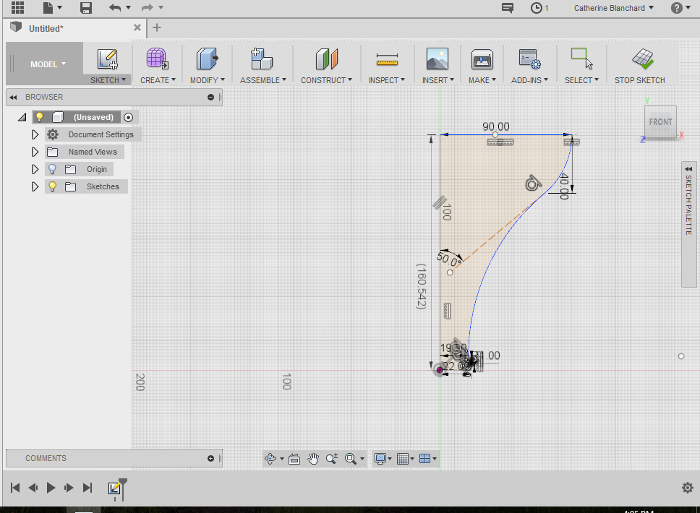Click the Insert image icon
Image resolution: width=700 pixels, height=513 pixels.
(x=438, y=59)
